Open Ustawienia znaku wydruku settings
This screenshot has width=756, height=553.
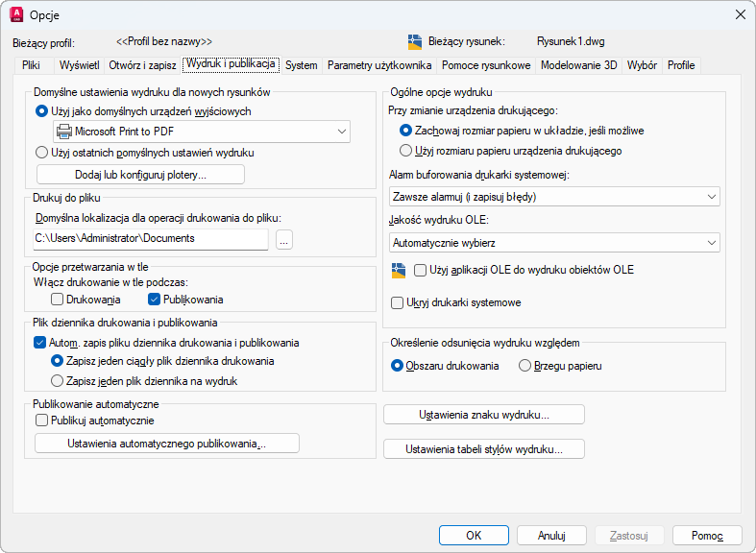[484, 415]
